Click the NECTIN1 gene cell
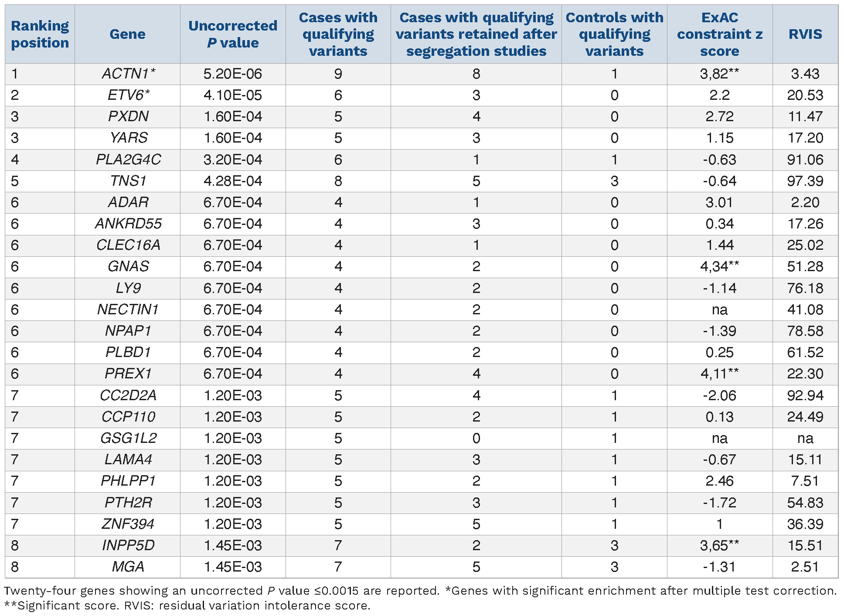The height and width of the screenshot is (616, 844). point(128,310)
